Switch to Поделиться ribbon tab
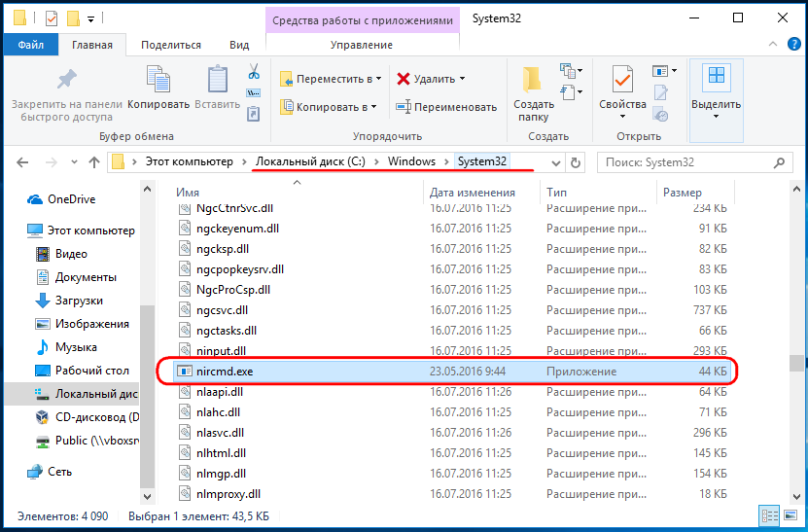Viewport: 808px width, 532px height. (171, 45)
